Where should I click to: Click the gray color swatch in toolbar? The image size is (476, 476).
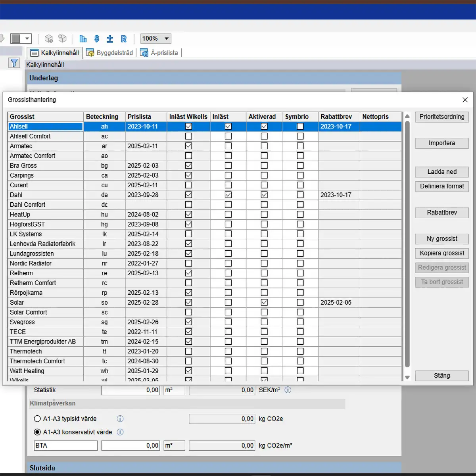coord(16,38)
